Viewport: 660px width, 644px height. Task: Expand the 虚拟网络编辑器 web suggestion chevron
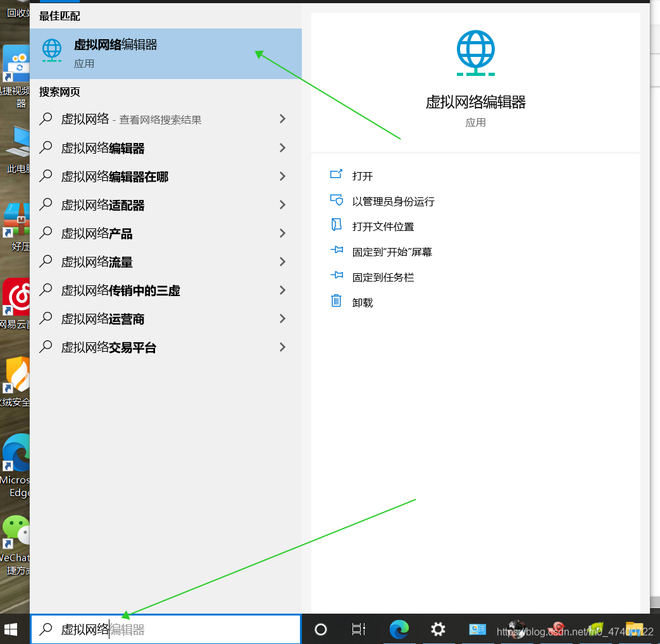tap(282, 148)
